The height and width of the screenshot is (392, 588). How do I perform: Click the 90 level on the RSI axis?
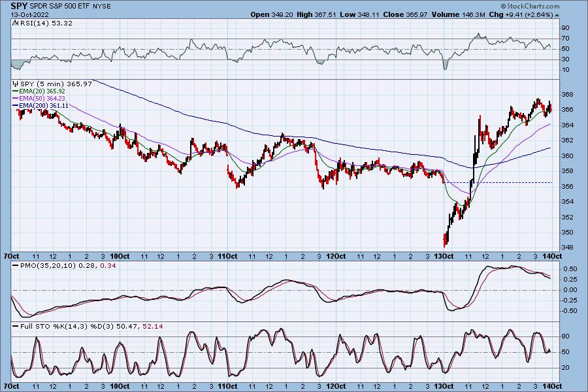(565, 28)
